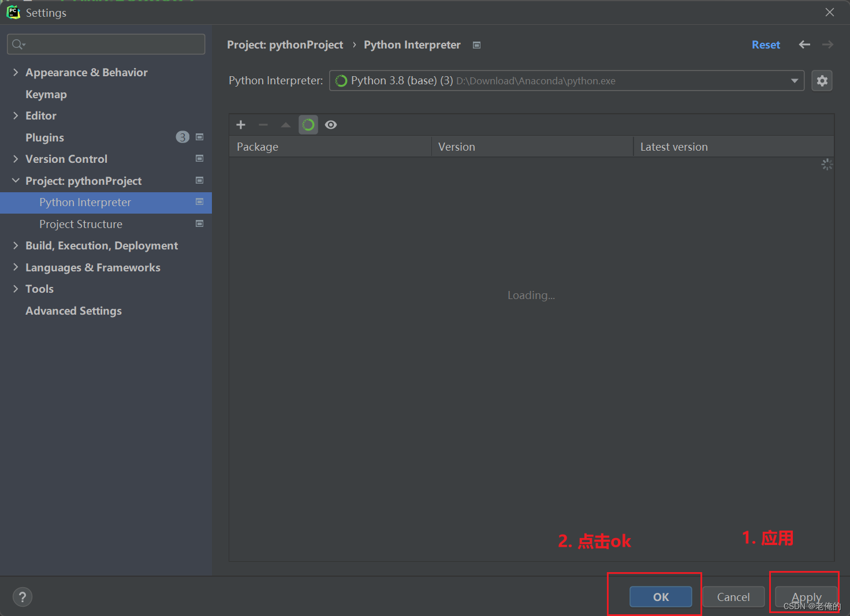850x616 pixels.
Task: Click the back navigation arrow
Action: coord(804,44)
